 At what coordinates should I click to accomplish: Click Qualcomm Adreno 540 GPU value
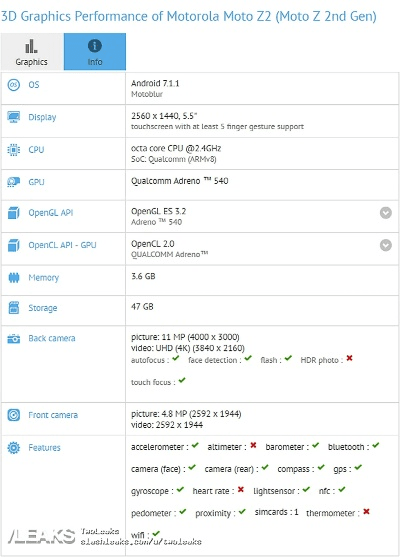click(x=179, y=181)
